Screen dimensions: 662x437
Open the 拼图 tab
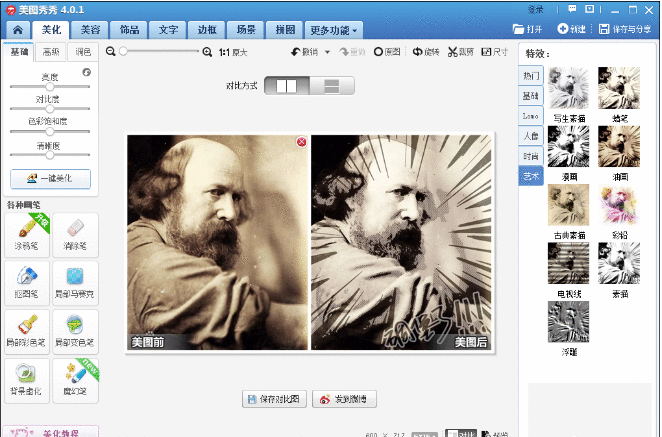click(285, 30)
